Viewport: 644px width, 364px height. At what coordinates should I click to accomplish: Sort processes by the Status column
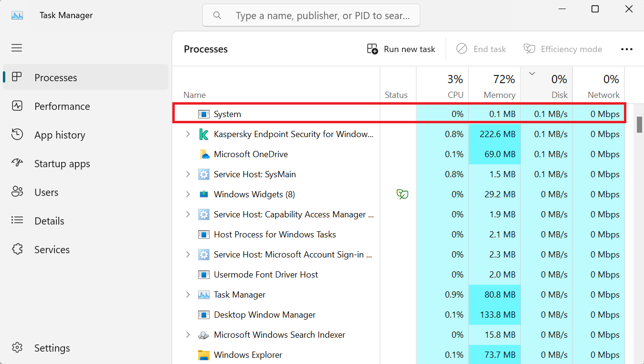coord(398,85)
